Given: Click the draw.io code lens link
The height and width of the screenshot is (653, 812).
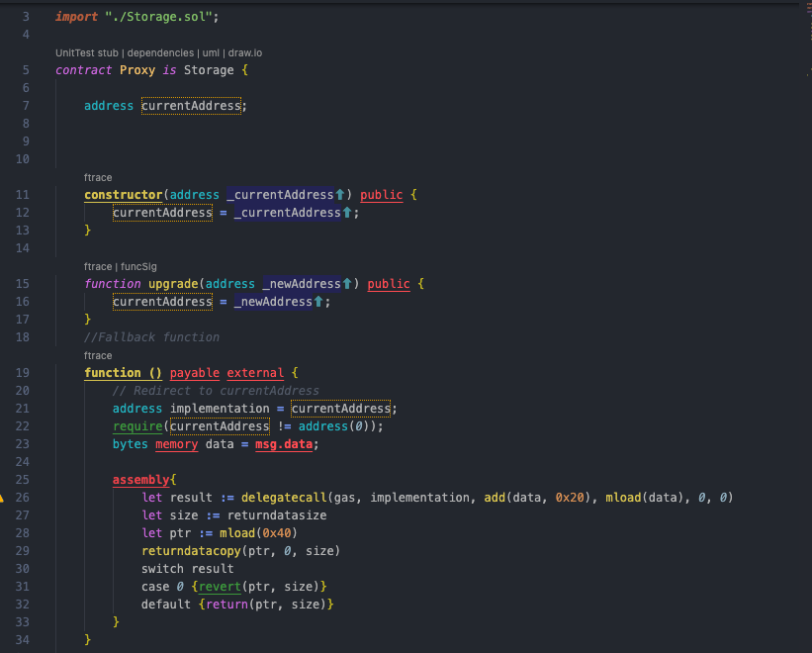Looking at the screenshot, I should pos(245,52).
